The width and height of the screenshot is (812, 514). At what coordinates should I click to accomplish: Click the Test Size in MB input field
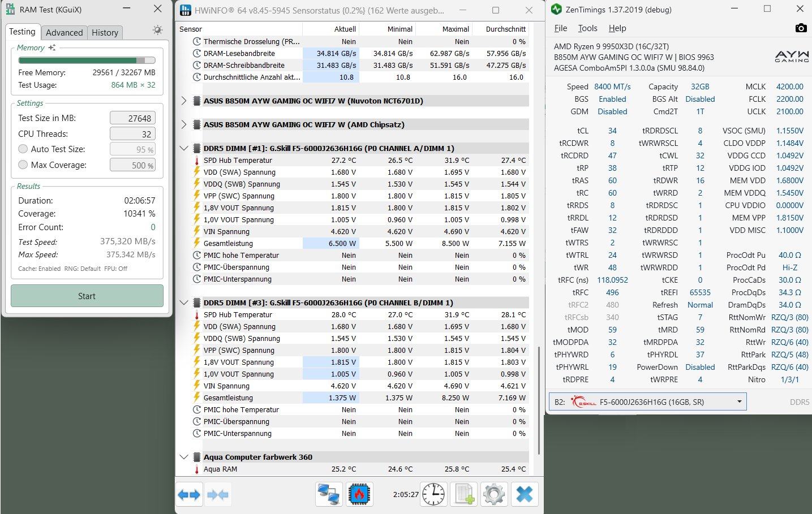coord(132,118)
